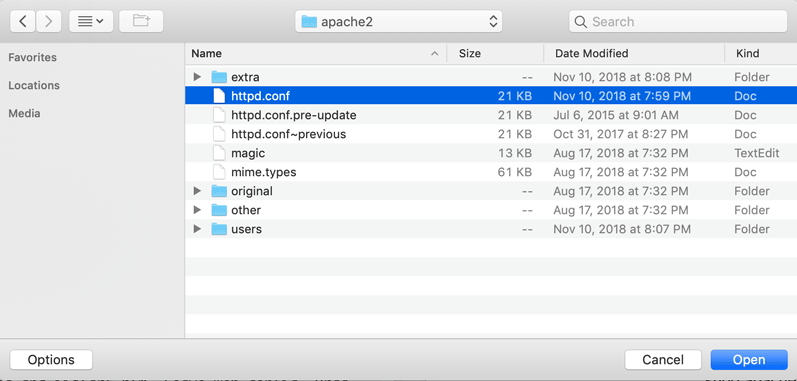797x381 pixels.
Task: Go back with the left arrow button
Action: [x=22, y=21]
